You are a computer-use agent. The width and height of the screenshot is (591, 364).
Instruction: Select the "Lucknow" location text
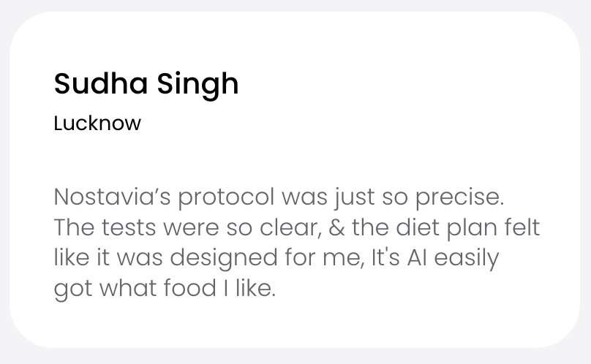coord(97,123)
